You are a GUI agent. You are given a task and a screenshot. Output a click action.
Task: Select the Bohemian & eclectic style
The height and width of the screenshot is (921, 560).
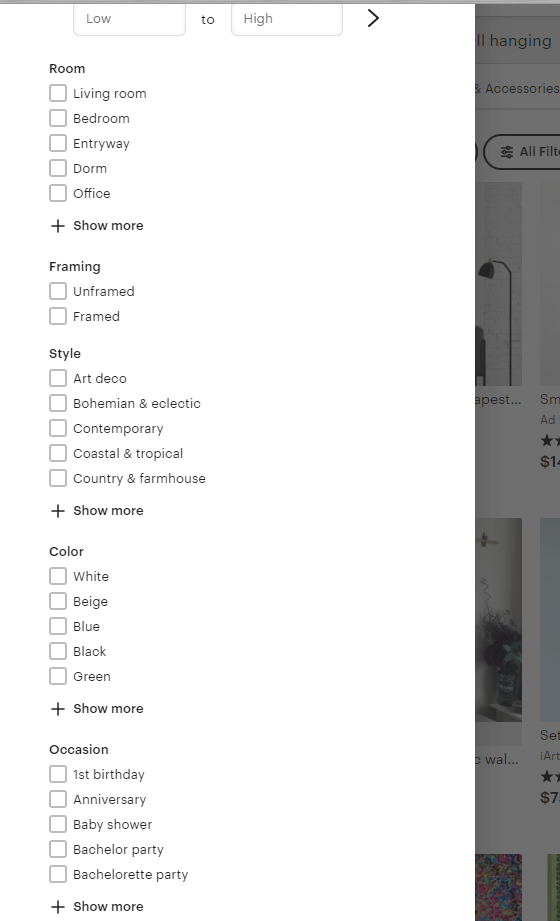point(58,403)
